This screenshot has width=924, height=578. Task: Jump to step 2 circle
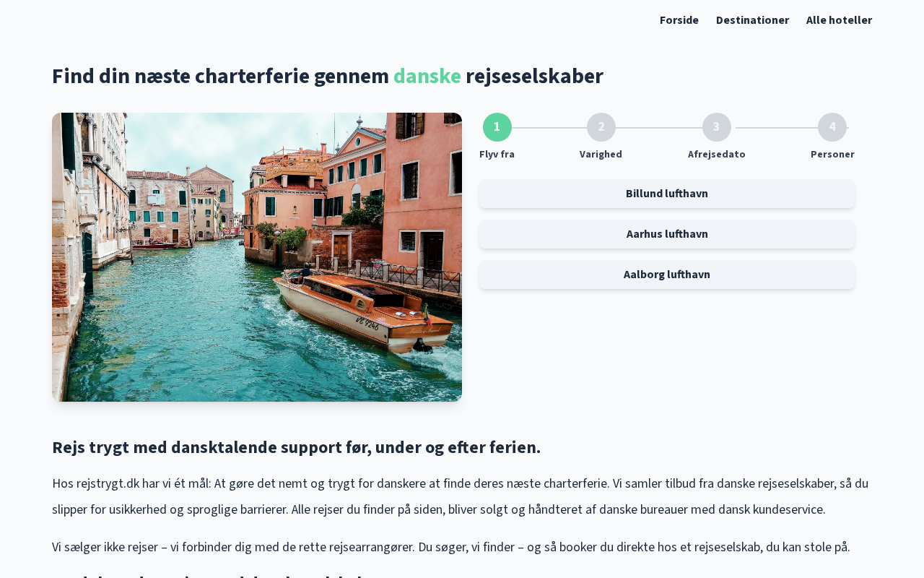click(x=601, y=127)
